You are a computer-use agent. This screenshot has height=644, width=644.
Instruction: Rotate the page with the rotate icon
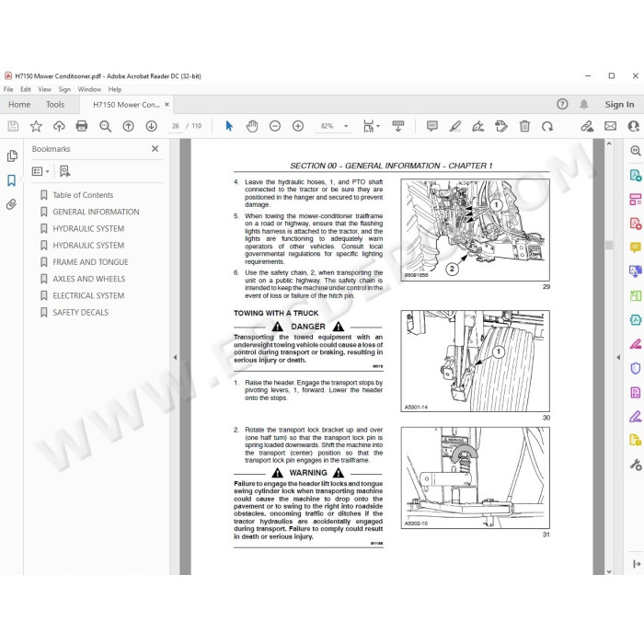[x=547, y=126]
